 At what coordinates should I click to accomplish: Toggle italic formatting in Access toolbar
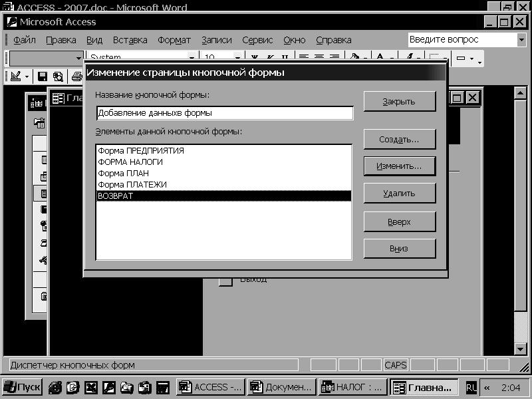270,57
